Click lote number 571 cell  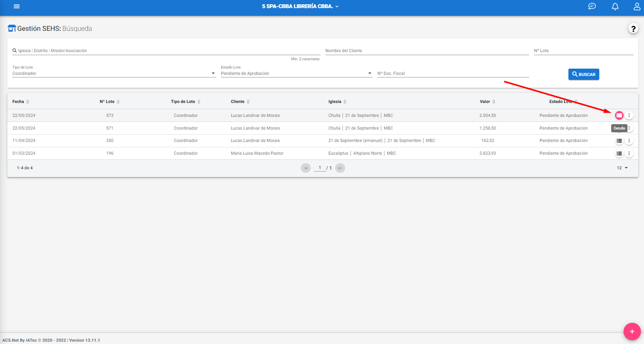pyautogui.click(x=110, y=128)
